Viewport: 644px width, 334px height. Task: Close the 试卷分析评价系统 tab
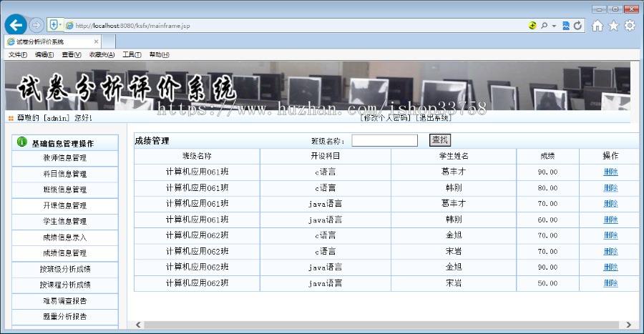96,41
